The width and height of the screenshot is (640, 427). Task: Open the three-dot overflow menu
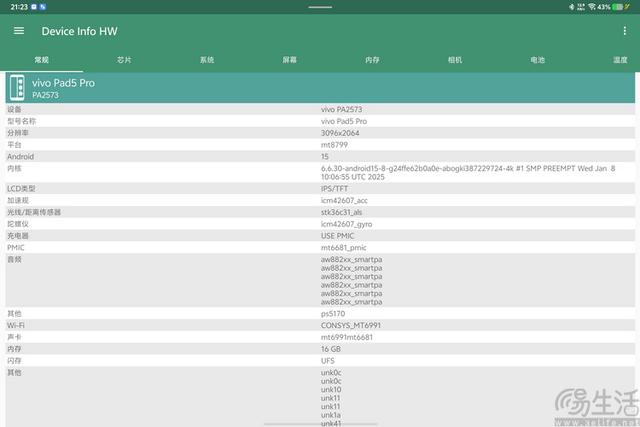(624, 31)
